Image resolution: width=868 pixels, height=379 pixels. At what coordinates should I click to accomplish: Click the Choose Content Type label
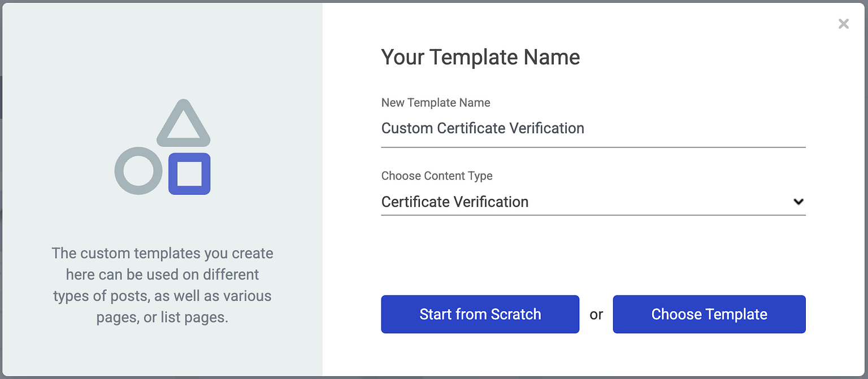point(437,176)
